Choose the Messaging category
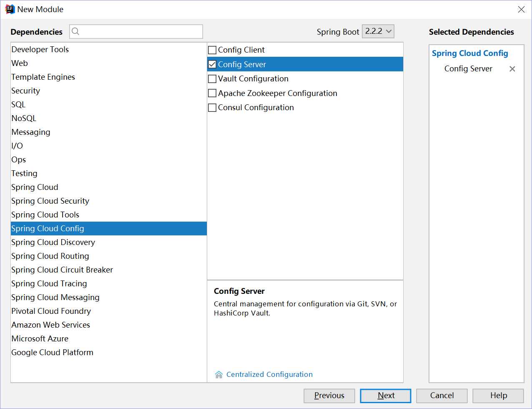532x409 pixels. [109, 132]
